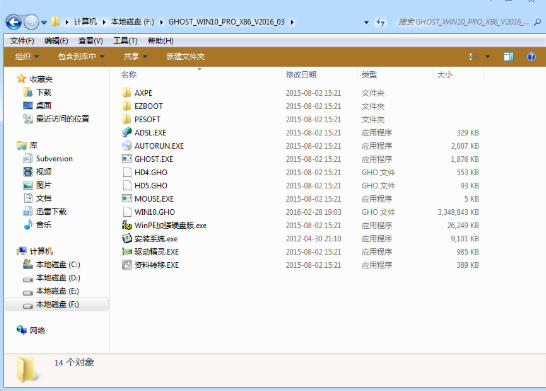
Task: Select the GHOST.EXE file icon
Action: coord(127,159)
